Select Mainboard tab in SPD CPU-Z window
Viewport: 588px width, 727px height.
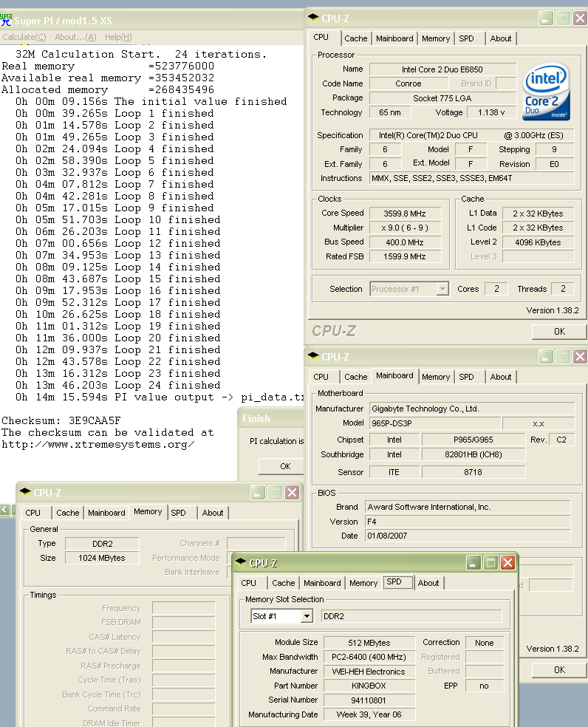322,583
